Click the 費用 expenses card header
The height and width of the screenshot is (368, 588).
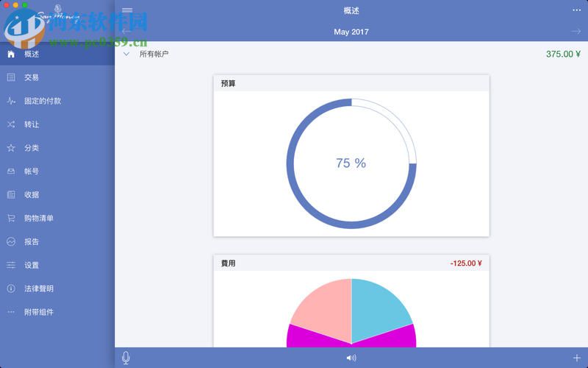pos(351,263)
